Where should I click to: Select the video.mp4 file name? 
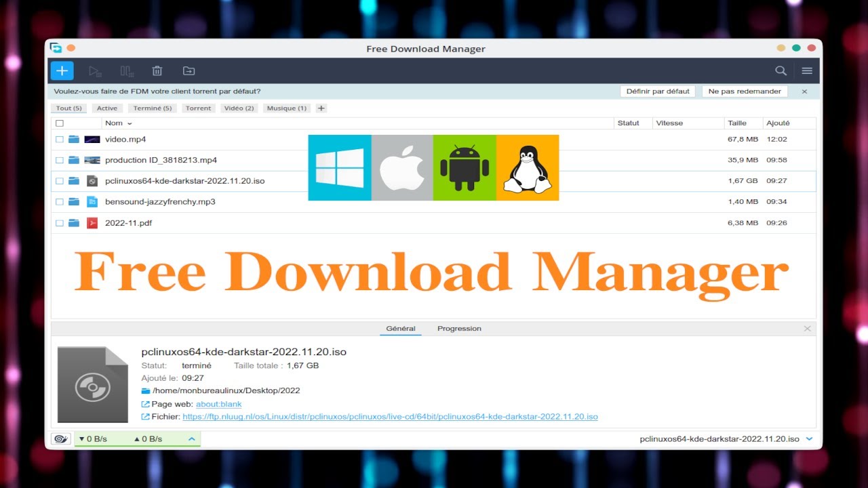coord(125,140)
